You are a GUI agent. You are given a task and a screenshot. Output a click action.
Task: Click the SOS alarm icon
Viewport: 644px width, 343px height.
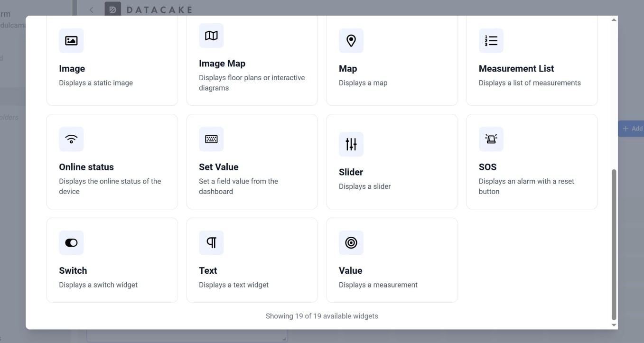[491, 139]
